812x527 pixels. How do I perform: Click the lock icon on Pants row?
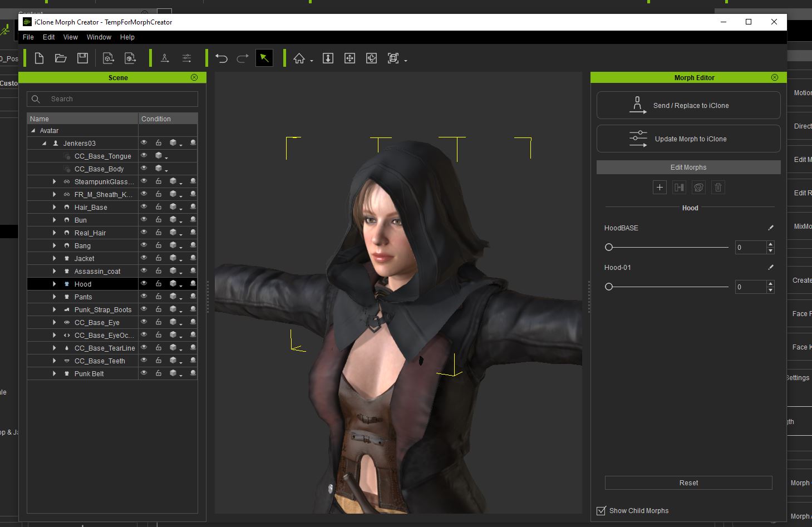pos(159,297)
